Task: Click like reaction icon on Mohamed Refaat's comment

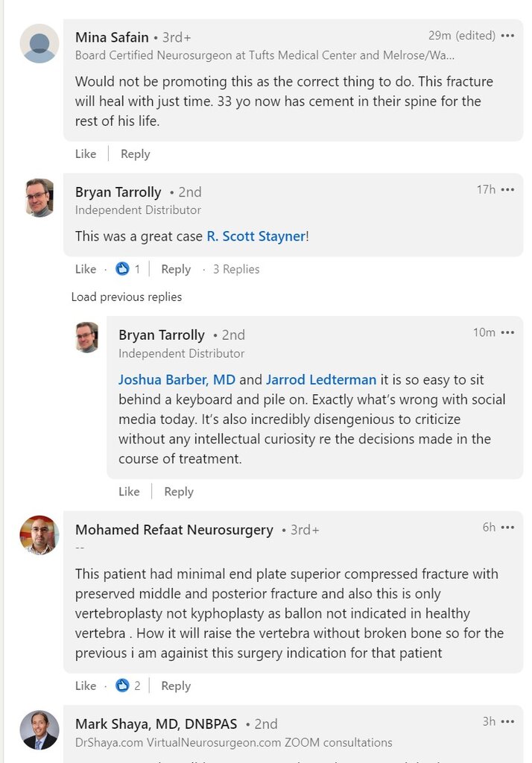Action: point(123,686)
